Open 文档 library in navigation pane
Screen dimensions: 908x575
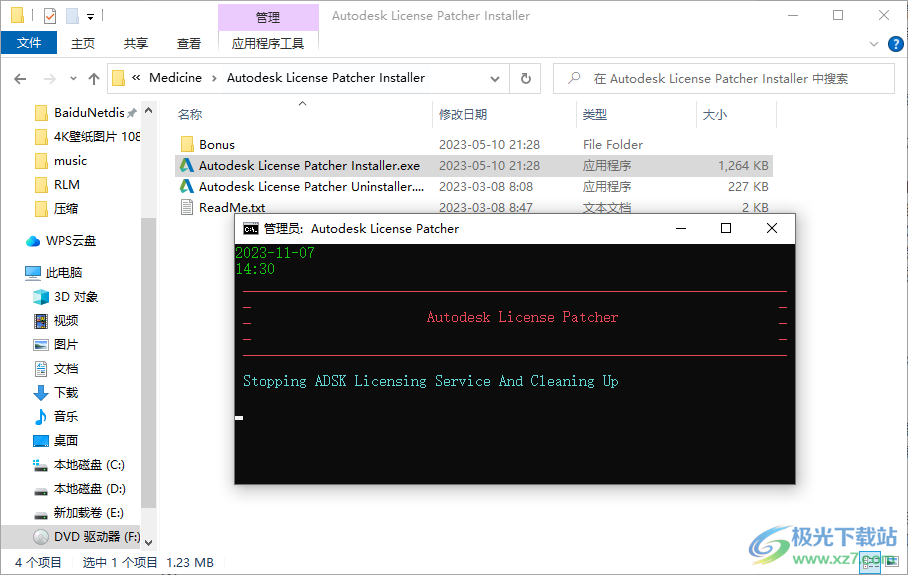(65, 369)
